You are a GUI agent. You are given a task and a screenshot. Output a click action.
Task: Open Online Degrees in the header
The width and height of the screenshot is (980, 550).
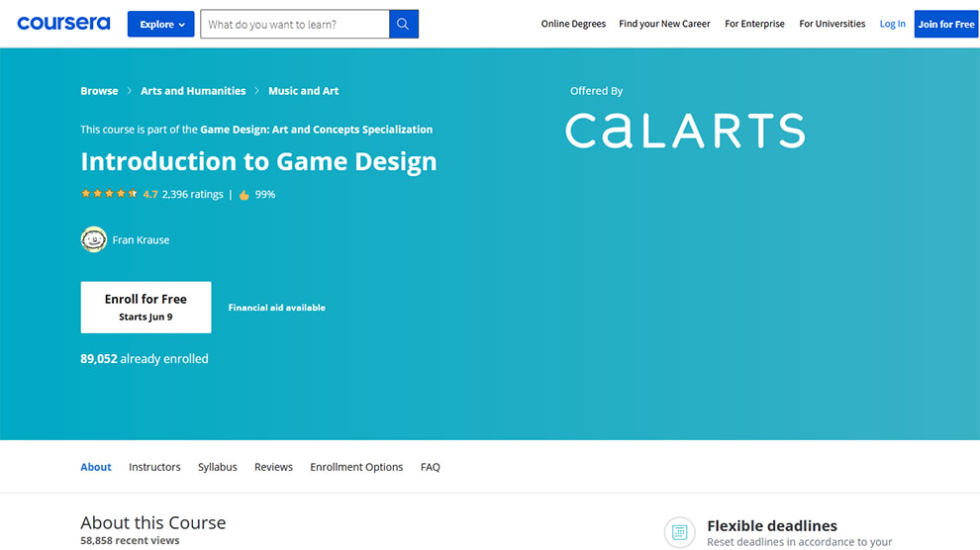573,24
